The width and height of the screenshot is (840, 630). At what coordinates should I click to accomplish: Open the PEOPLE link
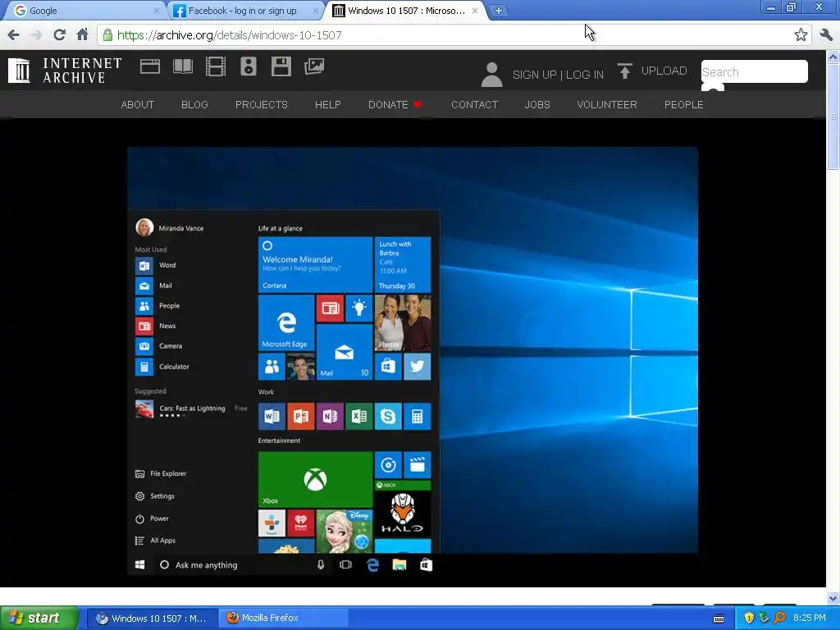coord(684,105)
